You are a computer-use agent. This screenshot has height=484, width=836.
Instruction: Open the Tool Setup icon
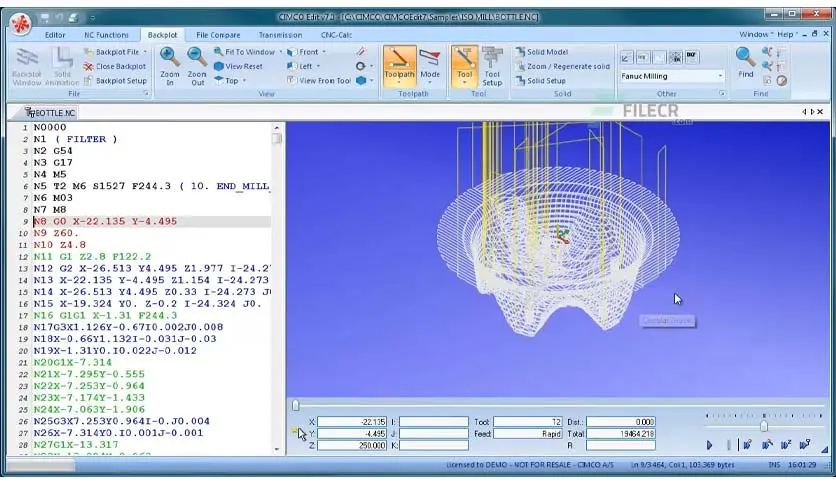492,58
